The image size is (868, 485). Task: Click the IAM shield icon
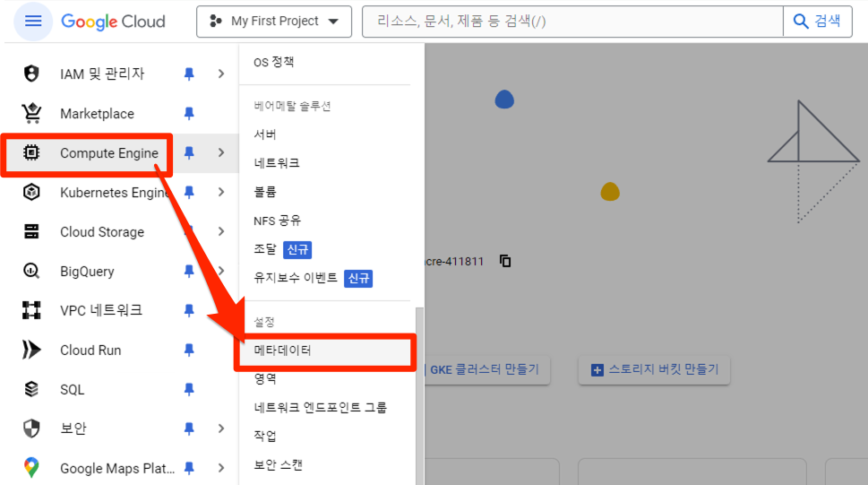[31, 74]
